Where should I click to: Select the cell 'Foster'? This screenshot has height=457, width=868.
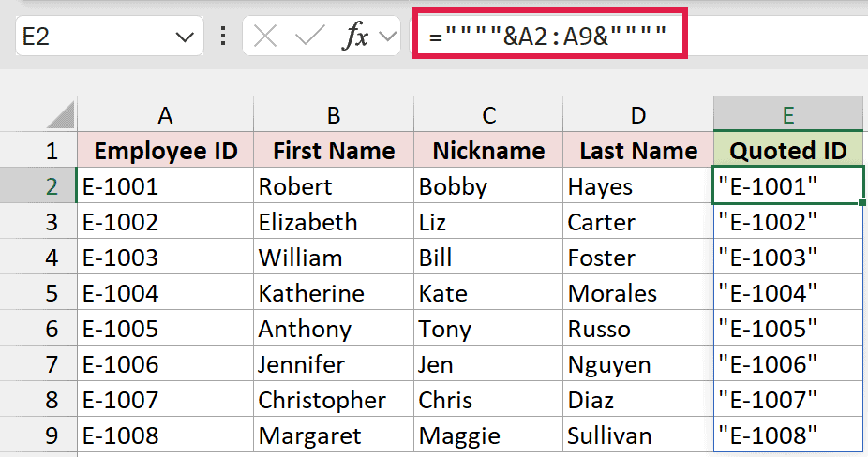coord(638,258)
